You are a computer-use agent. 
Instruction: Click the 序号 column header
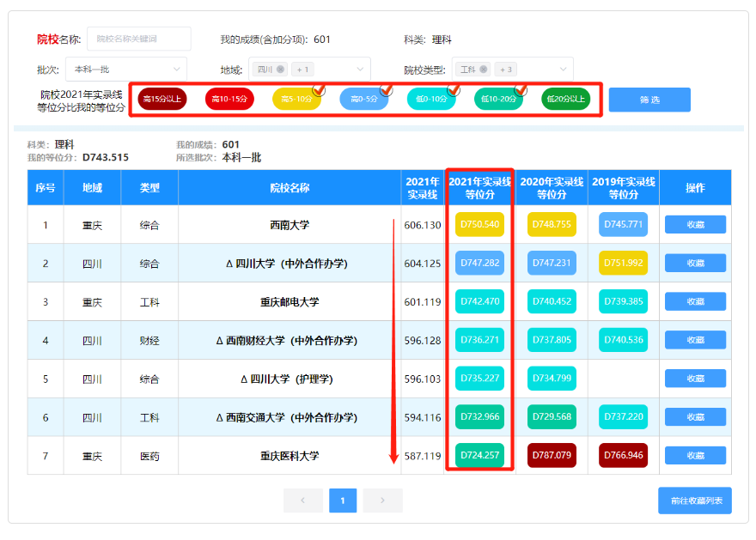point(46,188)
